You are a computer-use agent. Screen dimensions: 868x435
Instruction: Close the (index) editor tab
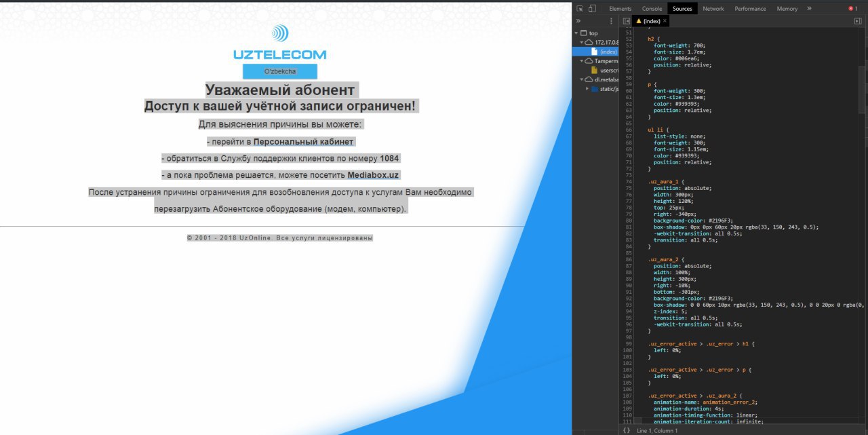pyautogui.click(x=665, y=22)
